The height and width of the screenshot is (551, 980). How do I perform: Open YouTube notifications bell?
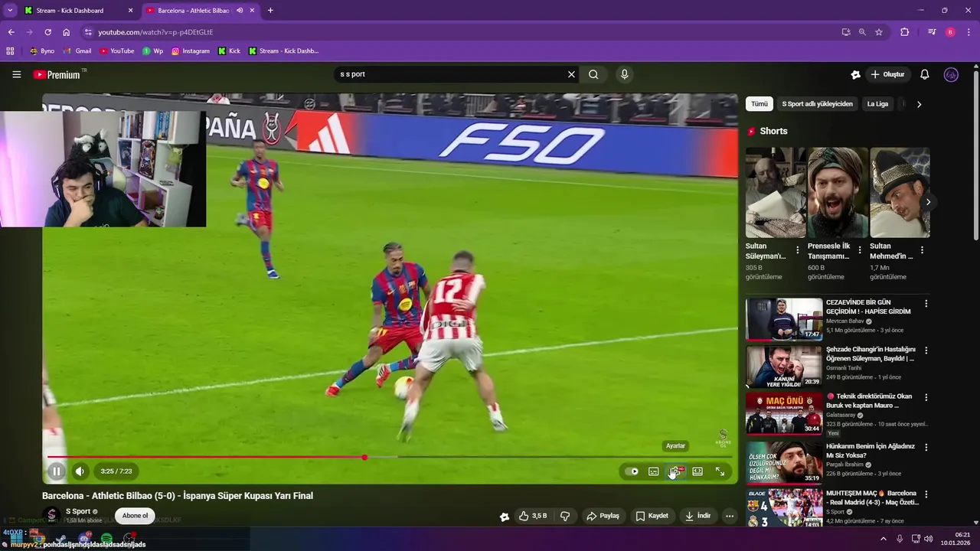[925, 74]
